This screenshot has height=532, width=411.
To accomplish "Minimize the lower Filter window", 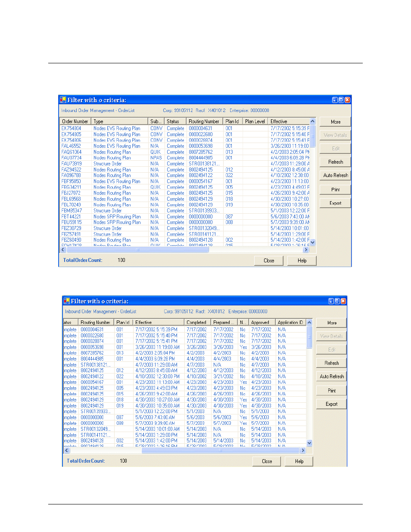I will [331, 301].
